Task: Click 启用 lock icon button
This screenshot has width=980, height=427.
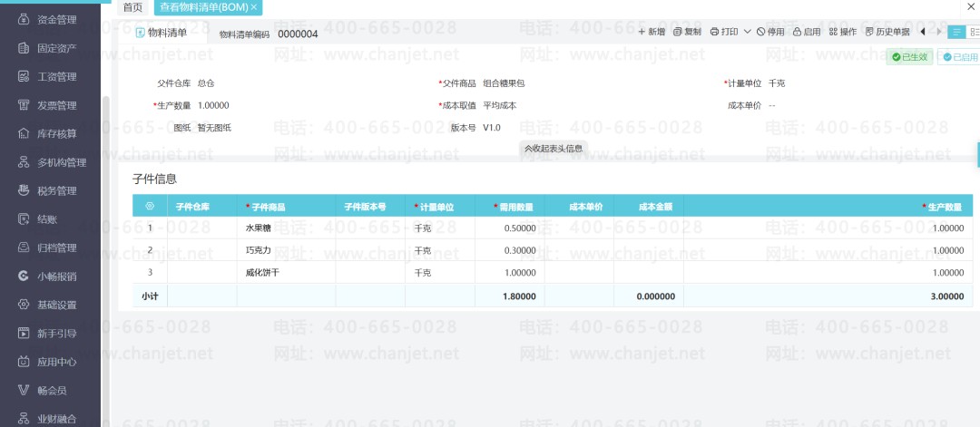Action: click(x=807, y=32)
